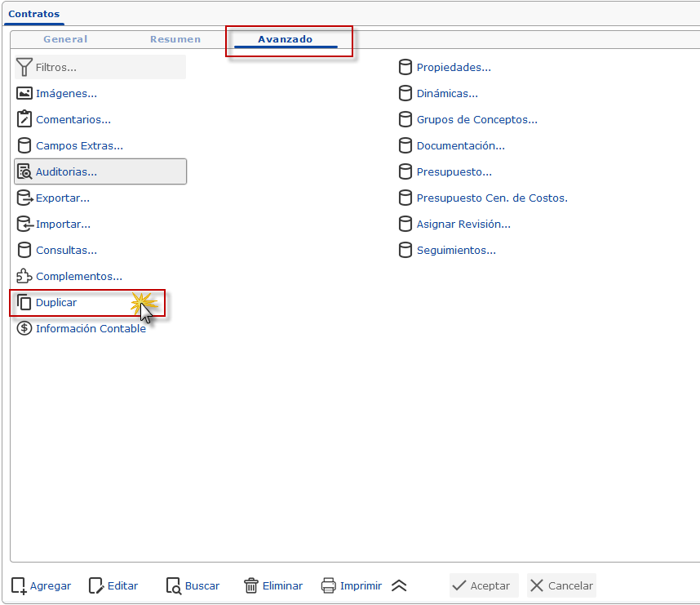
Task: Click Agregar in the bottom toolbar
Action: [x=41, y=585]
